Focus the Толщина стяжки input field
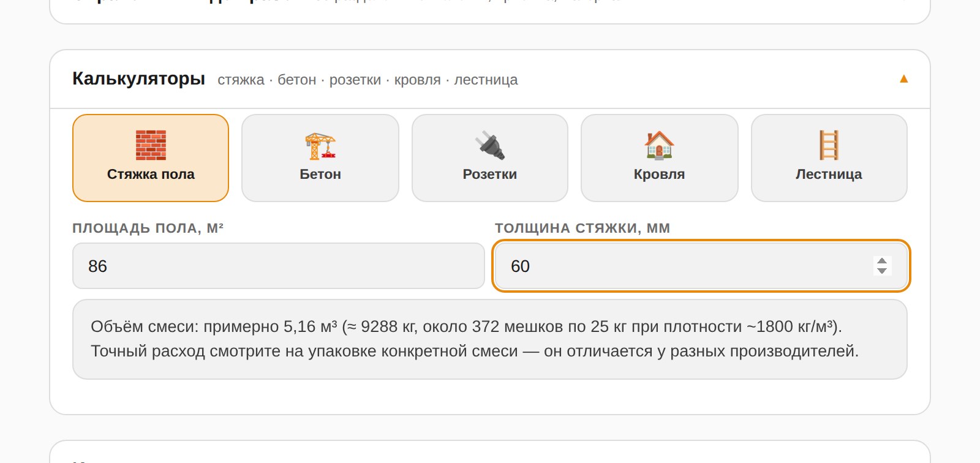Screen dimensions: 980x463 (x=701, y=266)
